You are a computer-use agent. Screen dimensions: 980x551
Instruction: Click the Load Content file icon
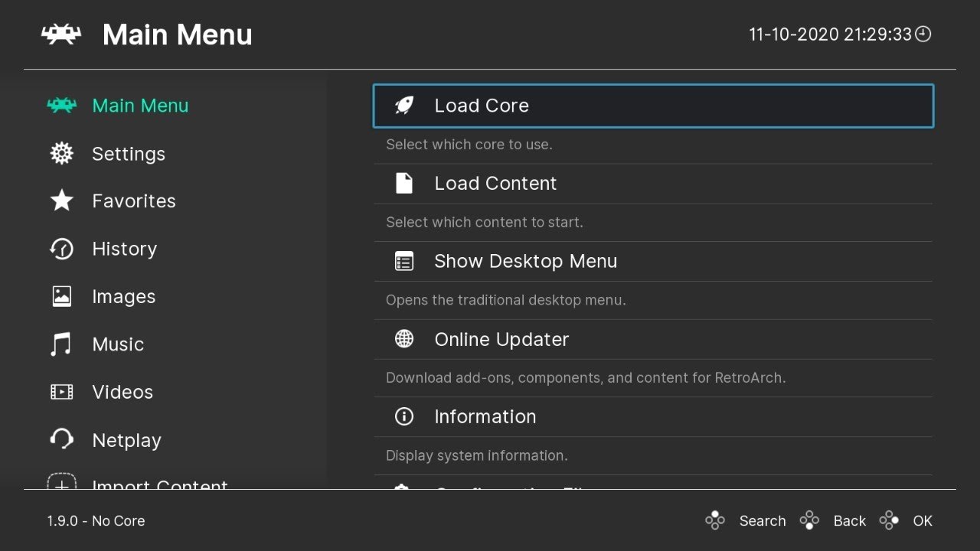(404, 183)
